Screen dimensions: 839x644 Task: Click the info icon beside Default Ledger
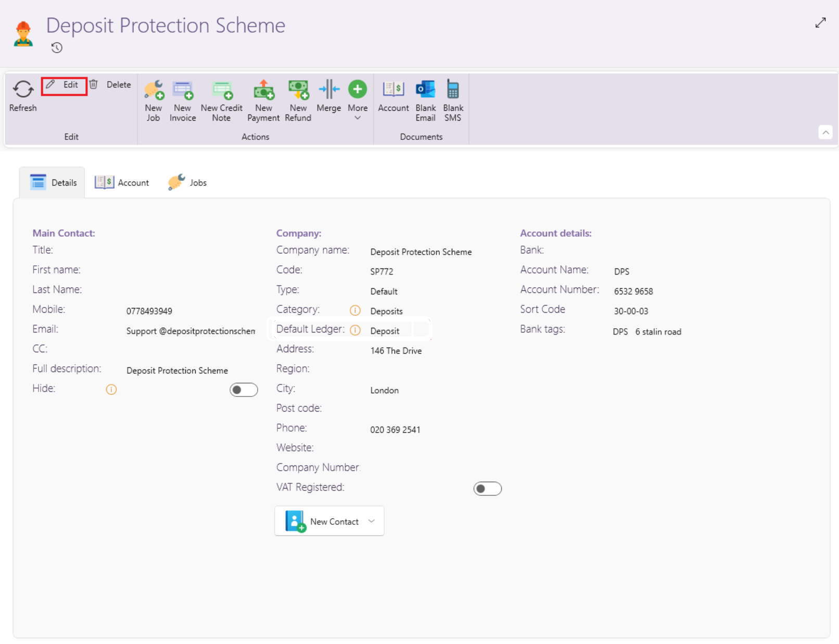[355, 330]
